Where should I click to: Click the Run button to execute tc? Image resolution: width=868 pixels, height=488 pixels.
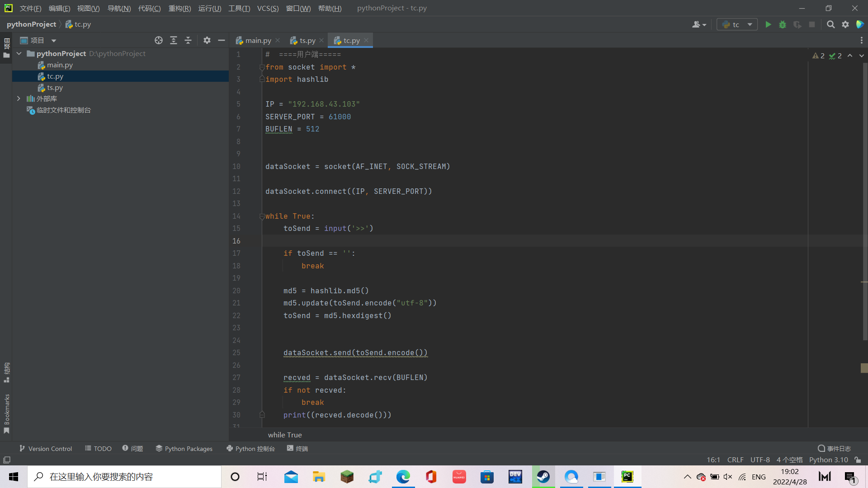[769, 24]
